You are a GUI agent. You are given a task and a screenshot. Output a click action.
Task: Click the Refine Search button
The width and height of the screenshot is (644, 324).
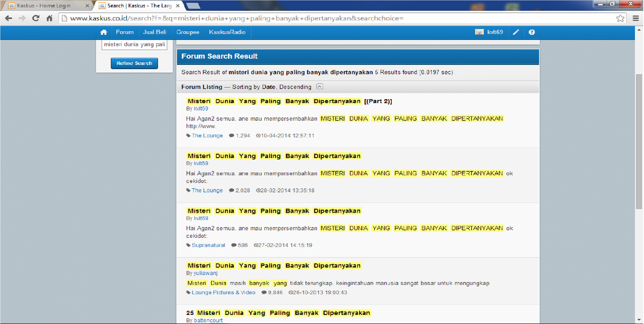[134, 63]
